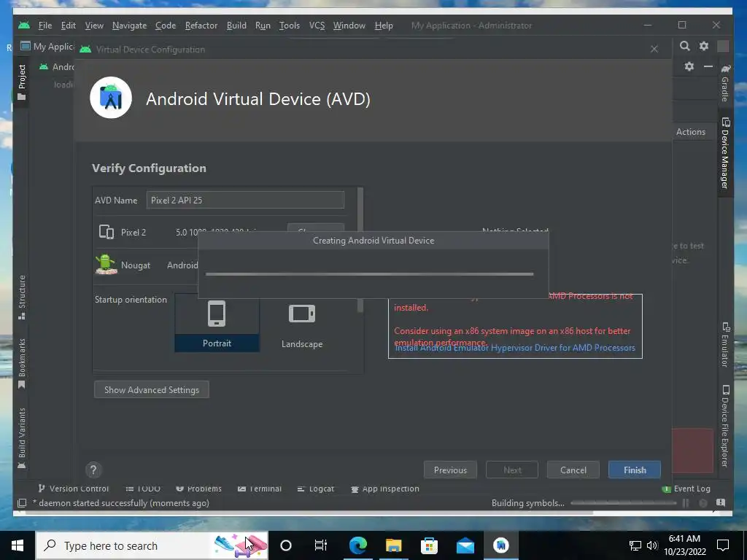Click the Cancel button in AVD dialog
Image resolution: width=747 pixels, height=560 pixels.
pos(573,470)
